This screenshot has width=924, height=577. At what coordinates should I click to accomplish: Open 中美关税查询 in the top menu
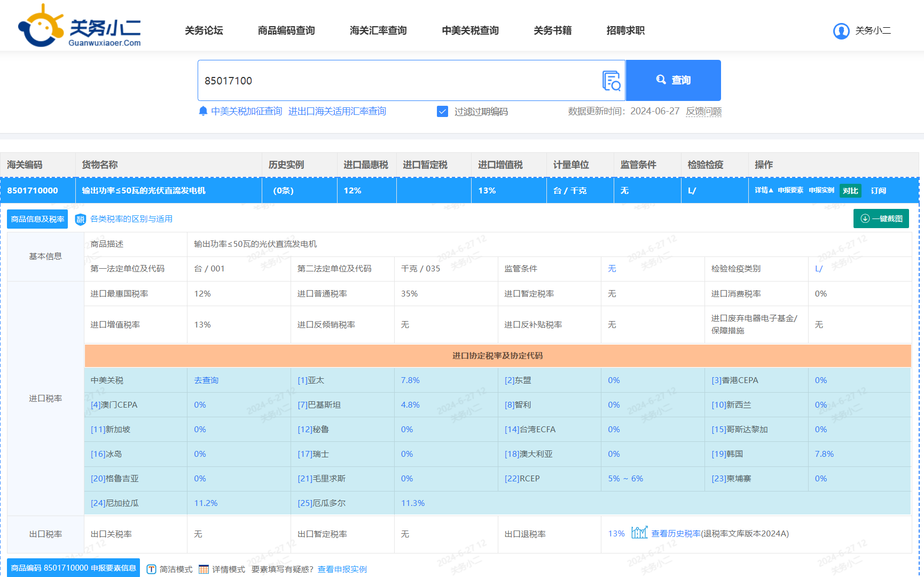click(x=471, y=30)
